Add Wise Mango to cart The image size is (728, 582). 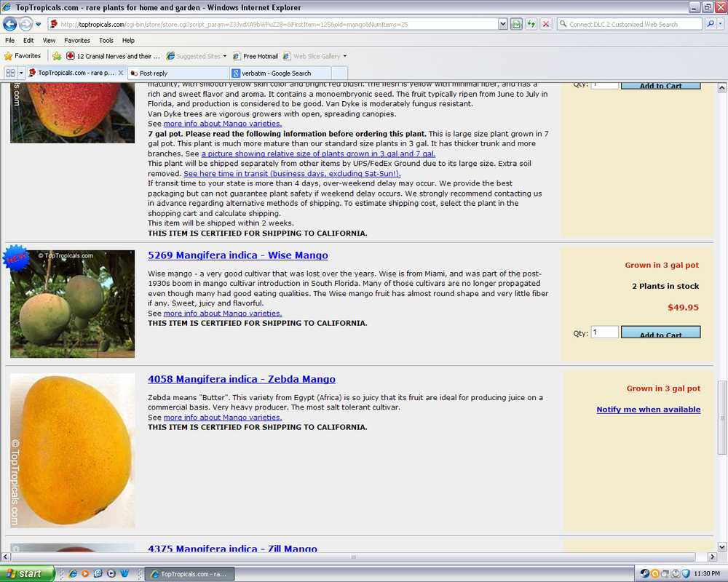pos(661,332)
